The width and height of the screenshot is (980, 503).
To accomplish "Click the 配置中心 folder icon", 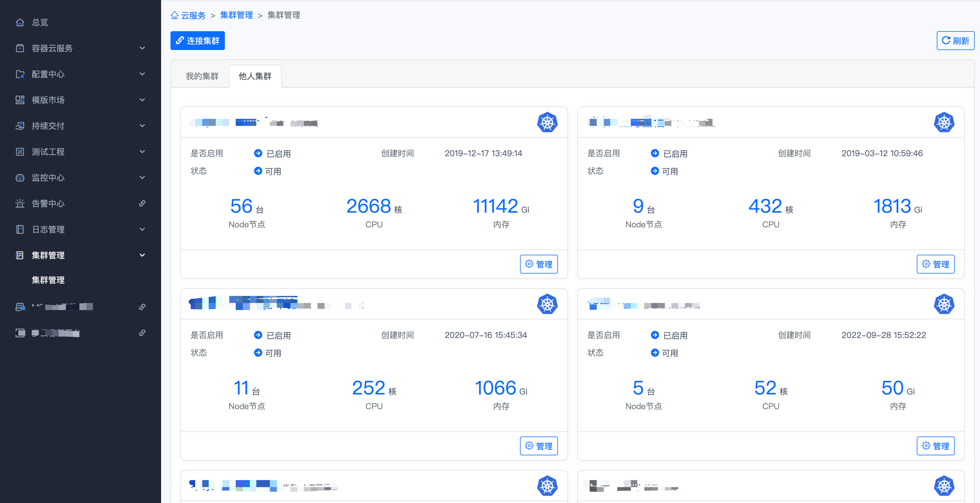I will click(x=20, y=74).
